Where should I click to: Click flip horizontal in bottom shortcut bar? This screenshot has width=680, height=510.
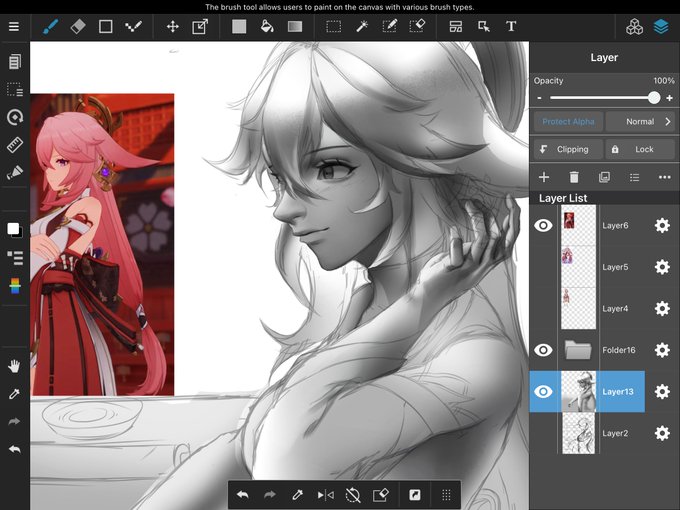click(325, 494)
